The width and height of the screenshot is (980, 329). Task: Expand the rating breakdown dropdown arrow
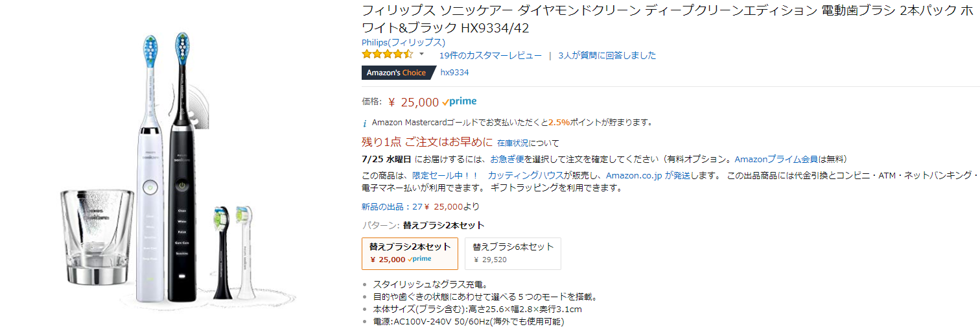click(x=421, y=54)
